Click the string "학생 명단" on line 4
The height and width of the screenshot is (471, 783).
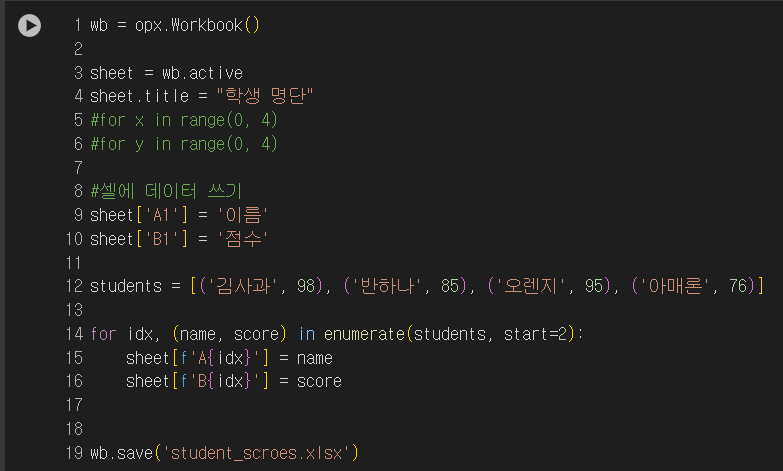(265, 95)
